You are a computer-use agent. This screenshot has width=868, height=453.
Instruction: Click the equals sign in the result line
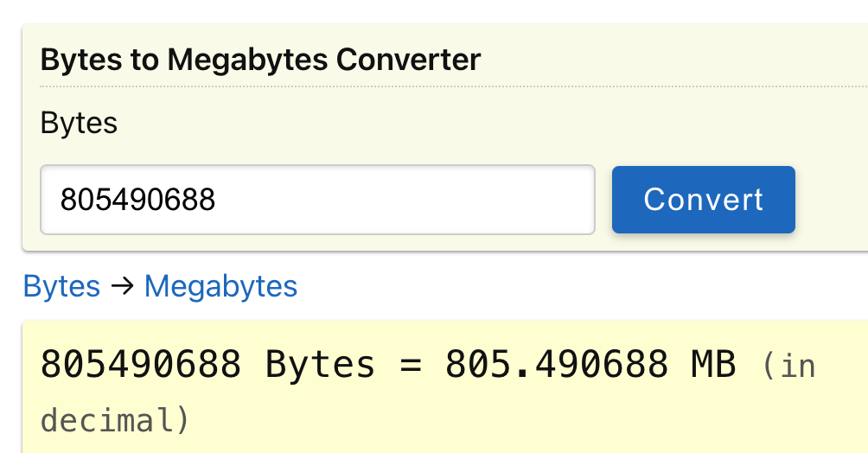(410, 365)
